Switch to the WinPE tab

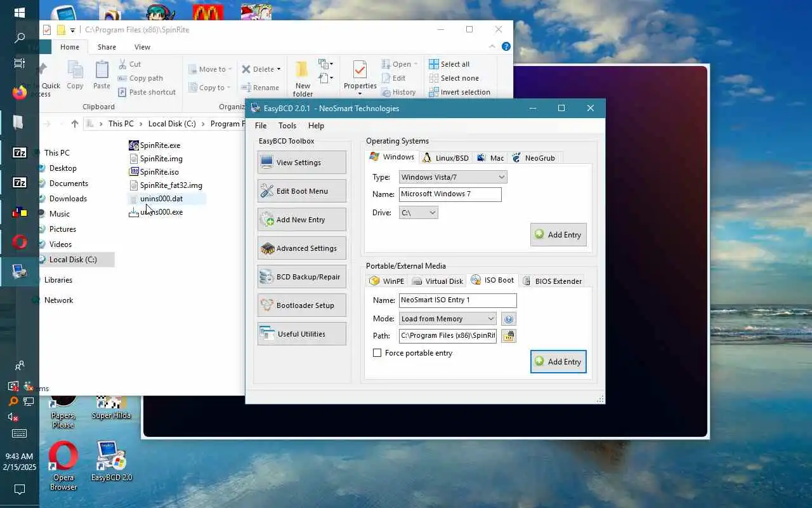(x=387, y=281)
